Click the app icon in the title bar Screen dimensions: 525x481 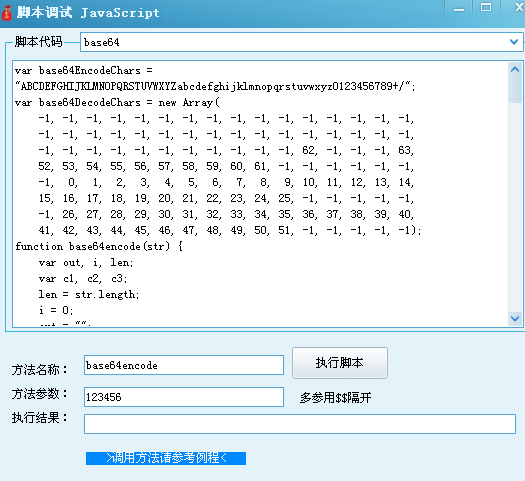point(7,13)
